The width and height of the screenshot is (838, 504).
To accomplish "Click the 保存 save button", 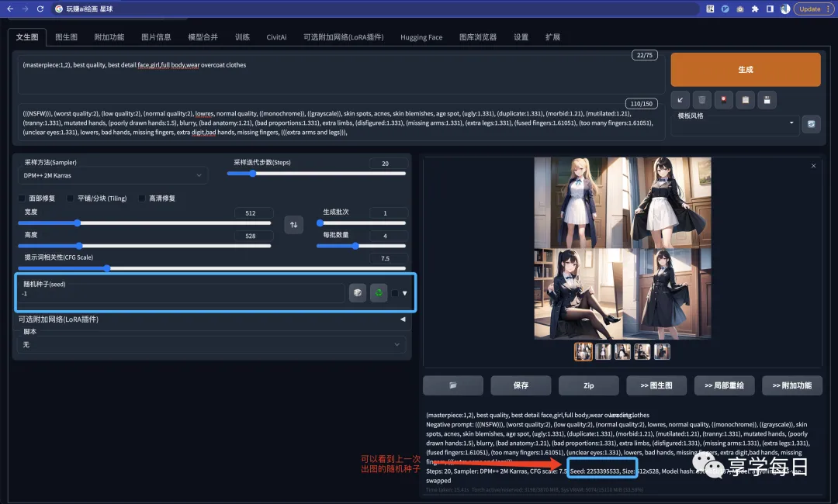I will tap(521, 385).
